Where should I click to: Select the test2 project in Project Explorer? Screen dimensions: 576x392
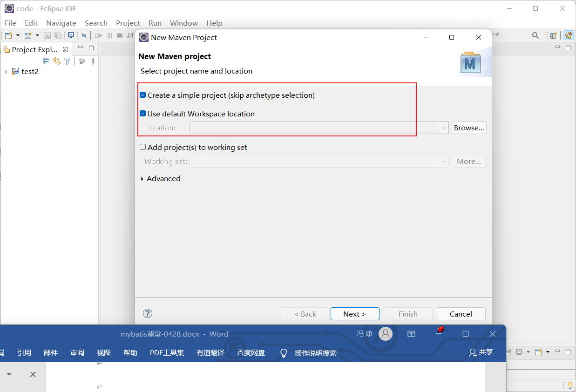click(x=30, y=72)
